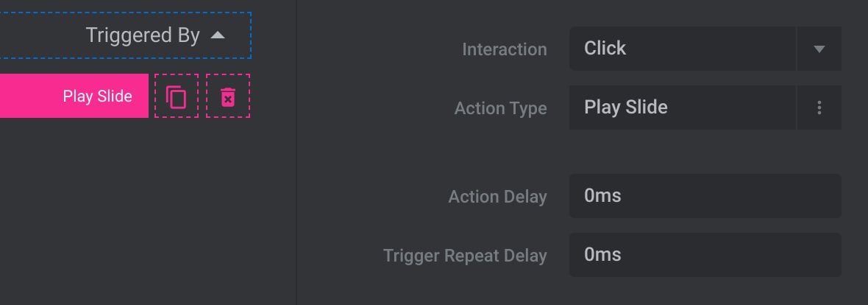Click the Interaction label

pos(505,49)
